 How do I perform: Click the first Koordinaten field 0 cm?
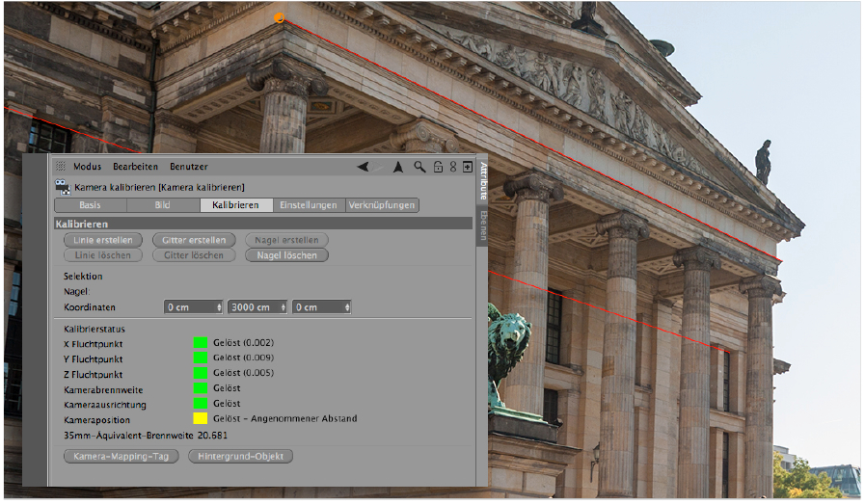[x=193, y=307]
